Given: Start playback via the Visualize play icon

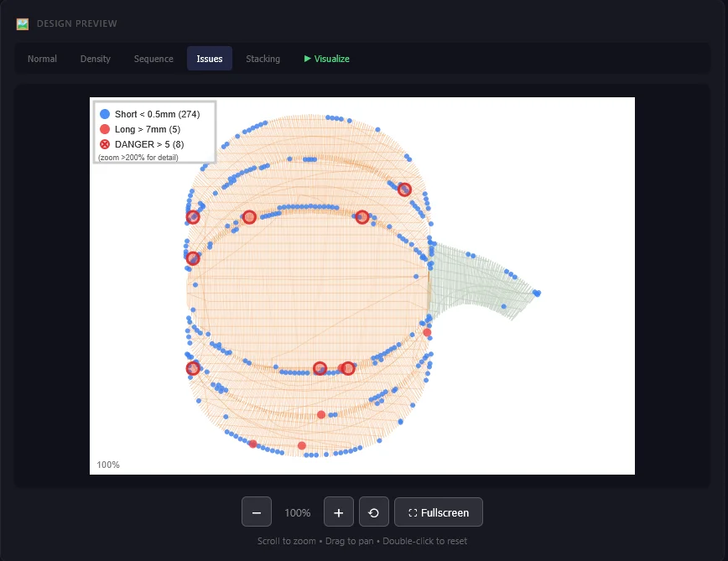Looking at the screenshot, I should 307,59.
